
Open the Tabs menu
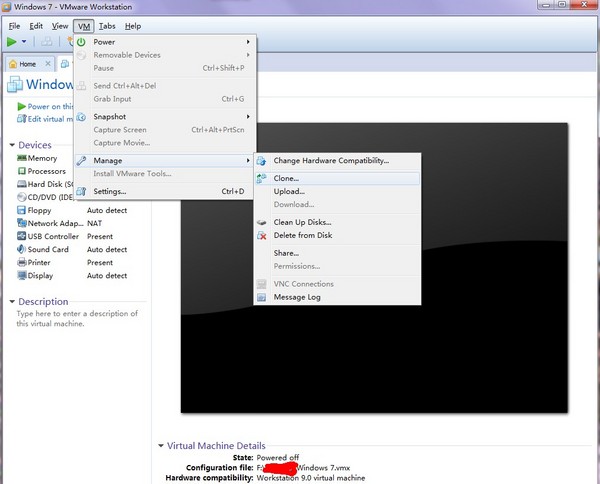(x=107, y=25)
